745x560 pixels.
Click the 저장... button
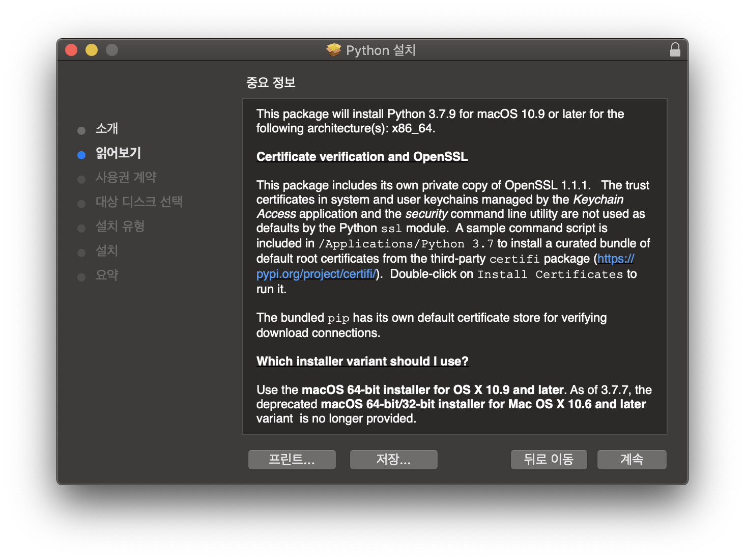[x=394, y=460]
